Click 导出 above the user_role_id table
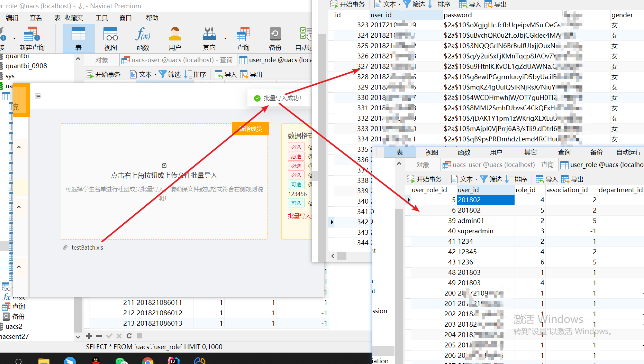 pos(572,179)
